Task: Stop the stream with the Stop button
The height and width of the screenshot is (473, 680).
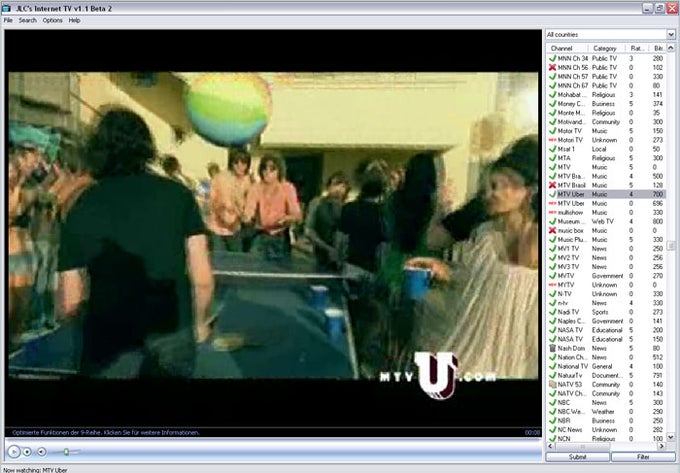Action: pos(27,452)
